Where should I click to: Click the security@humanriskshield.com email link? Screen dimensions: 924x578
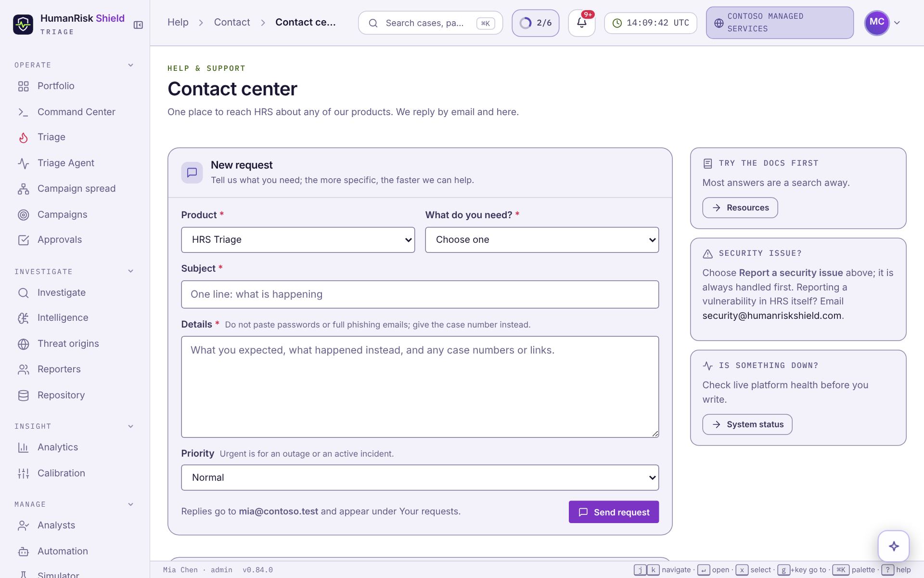point(771,315)
